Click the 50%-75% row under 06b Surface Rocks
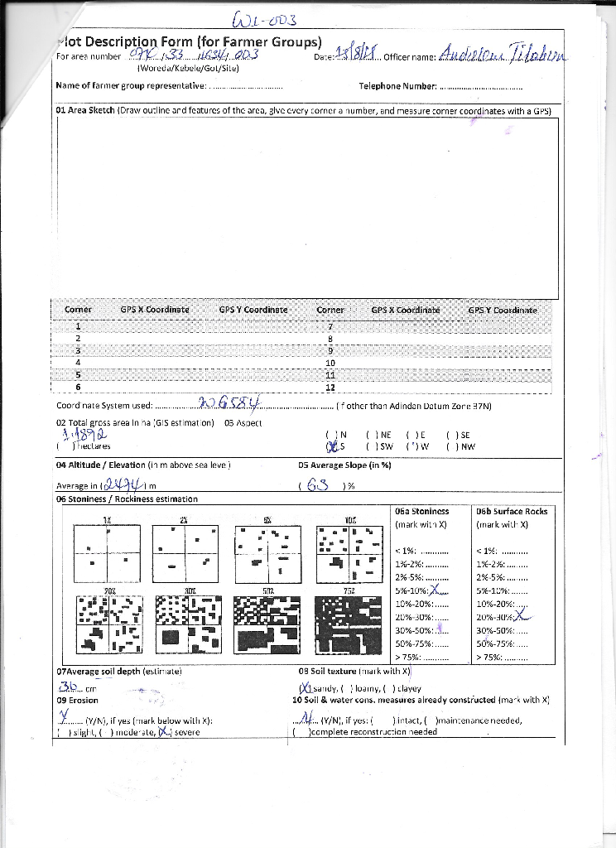This screenshot has height=848, width=616. click(x=503, y=644)
